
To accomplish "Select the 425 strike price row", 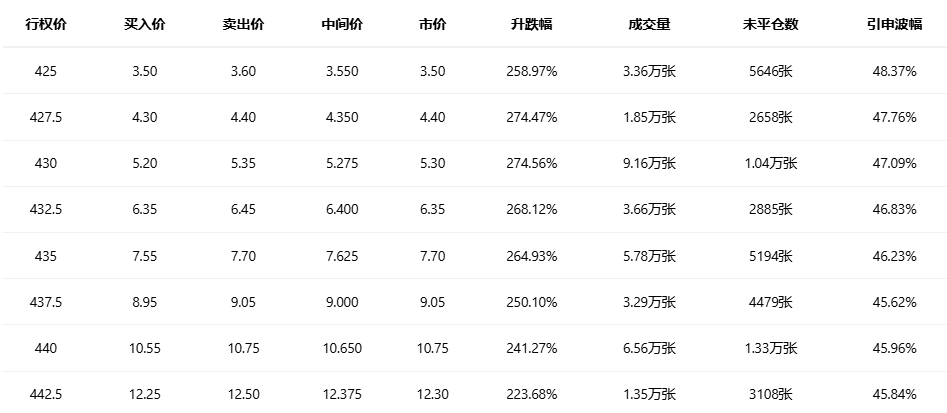I will tap(46, 71).
